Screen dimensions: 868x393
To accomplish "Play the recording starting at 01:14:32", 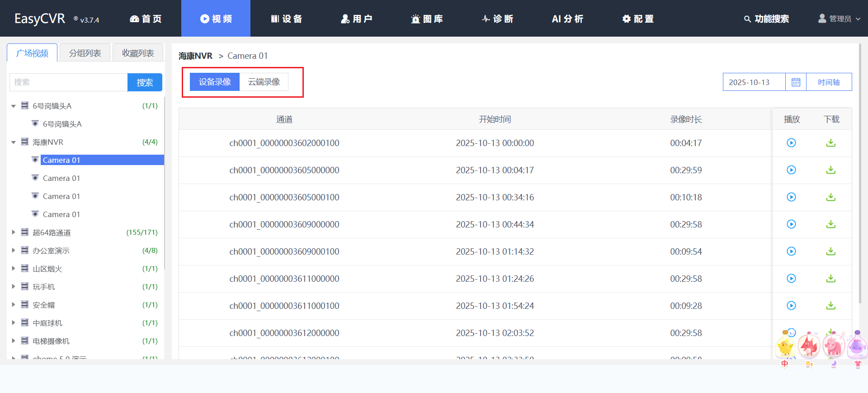I will pos(791,251).
